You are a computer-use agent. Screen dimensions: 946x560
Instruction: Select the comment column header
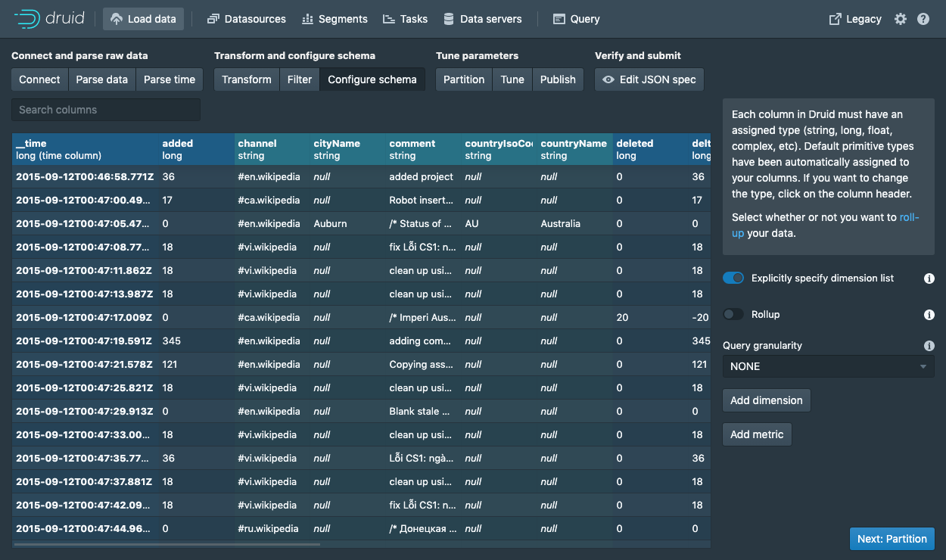tap(424, 149)
